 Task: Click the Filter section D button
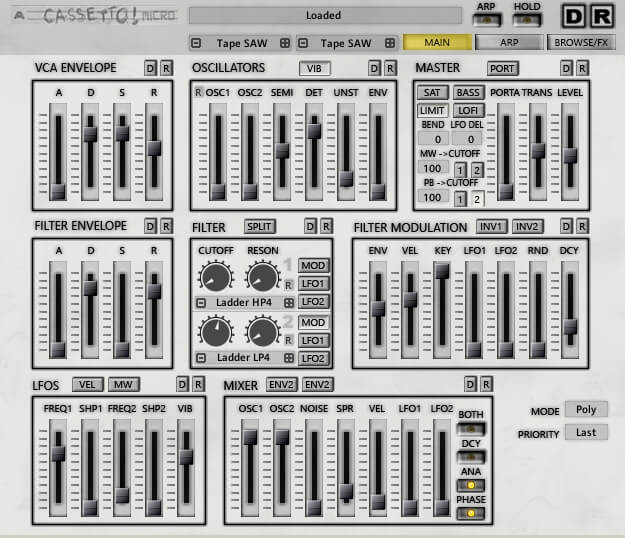tap(310, 226)
